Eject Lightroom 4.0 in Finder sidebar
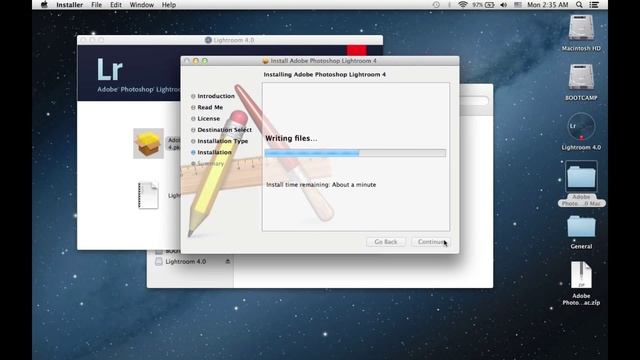The width and height of the screenshot is (640, 360). coord(228,262)
